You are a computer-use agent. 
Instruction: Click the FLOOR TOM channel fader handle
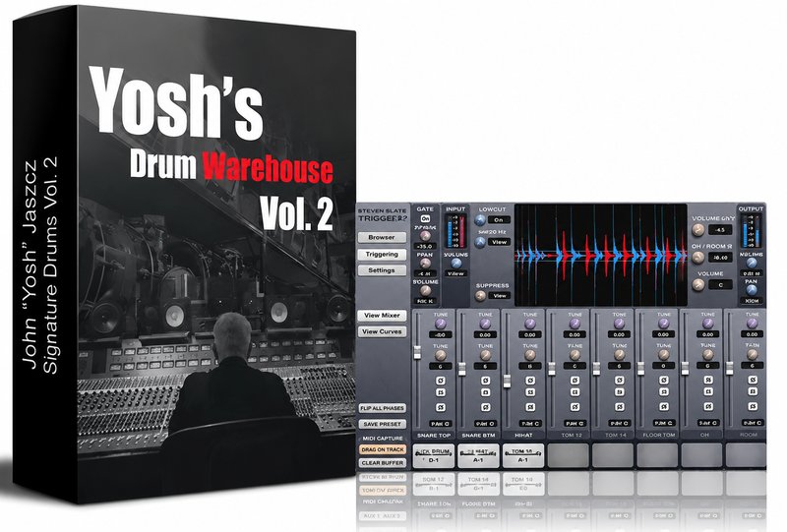tap(640, 369)
